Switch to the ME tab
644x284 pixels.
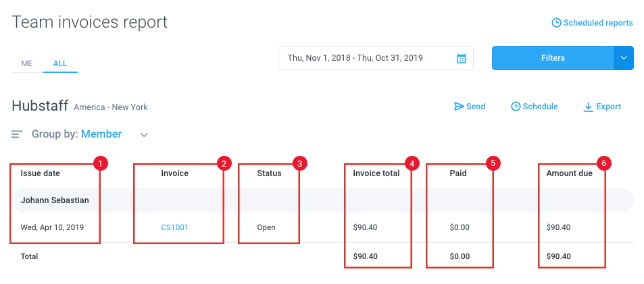[x=27, y=63]
